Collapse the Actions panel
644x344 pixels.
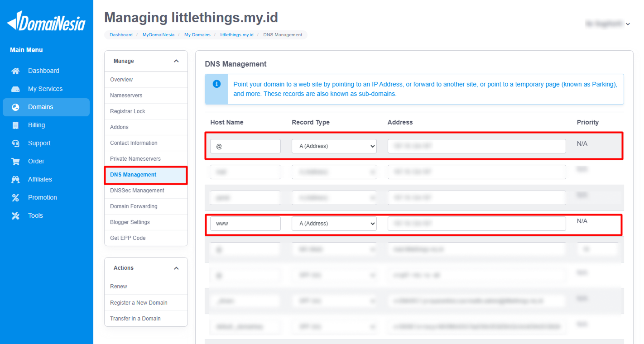(x=176, y=268)
